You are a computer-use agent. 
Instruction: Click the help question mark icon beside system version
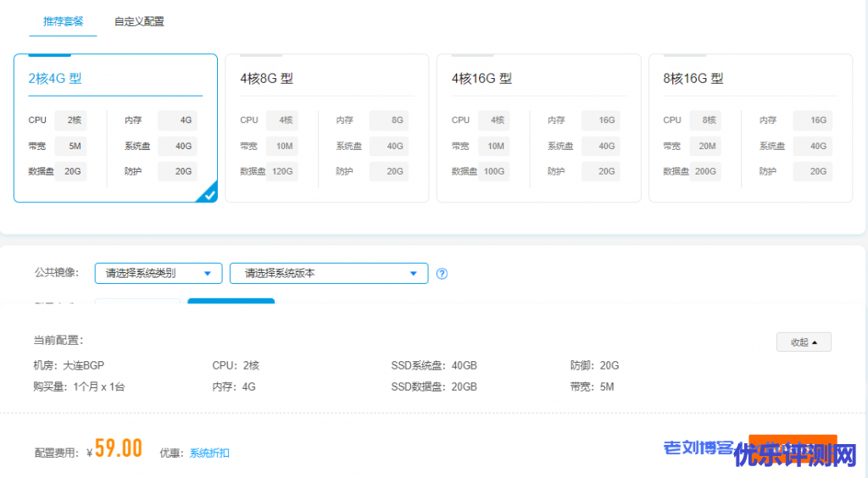click(441, 274)
